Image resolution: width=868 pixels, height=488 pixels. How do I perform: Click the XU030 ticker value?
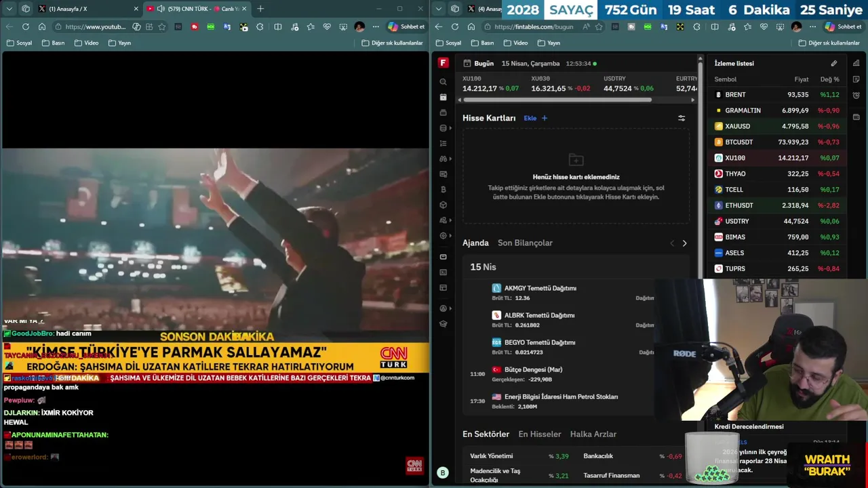(x=548, y=88)
